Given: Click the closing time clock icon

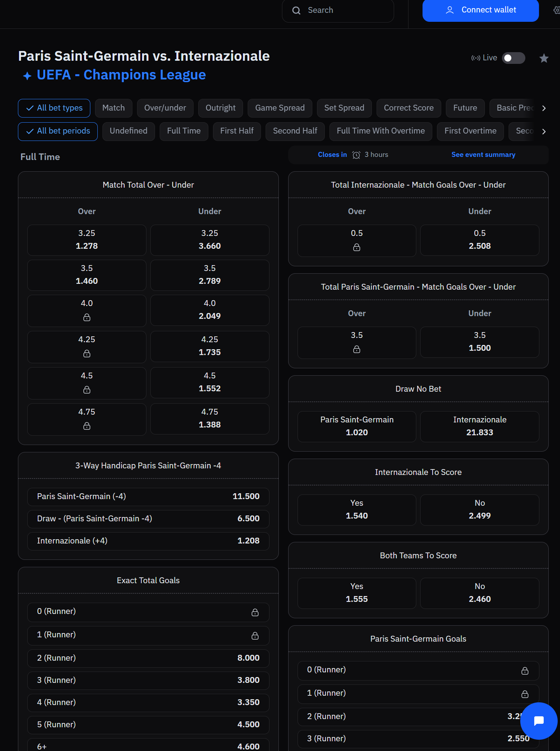Looking at the screenshot, I should pyautogui.click(x=356, y=155).
